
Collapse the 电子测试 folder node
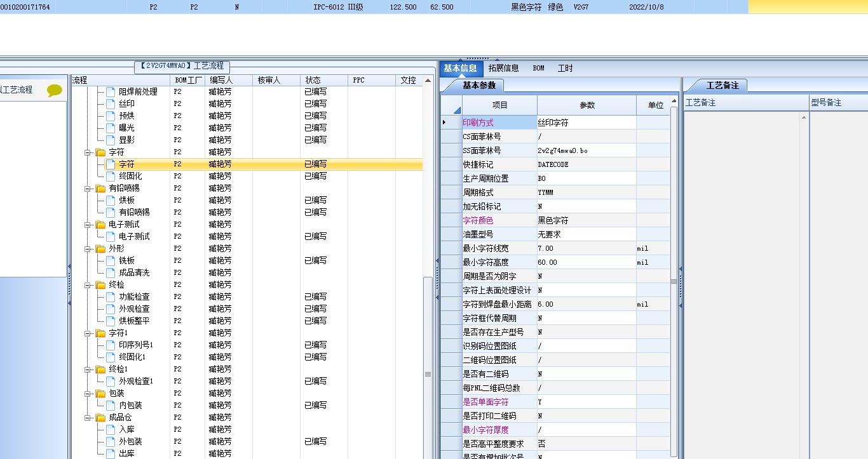tap(88, 225)
